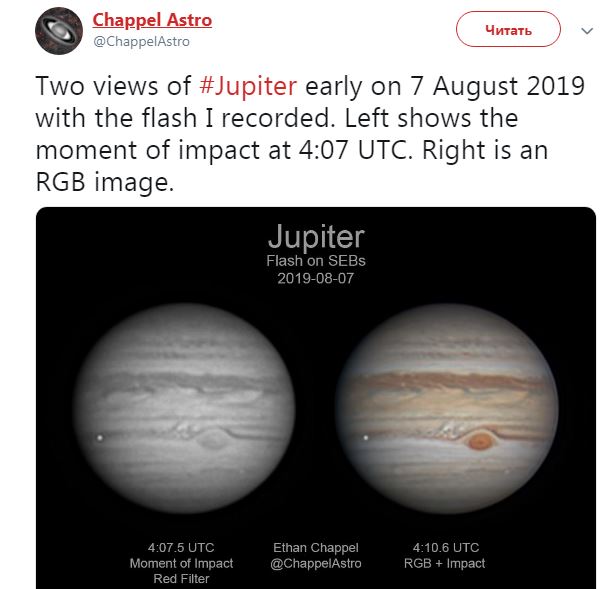This screenshot has width=610, height=589.
Task: Click the bright impact flash on grayscale Jupiter
Action: (100, 438)
